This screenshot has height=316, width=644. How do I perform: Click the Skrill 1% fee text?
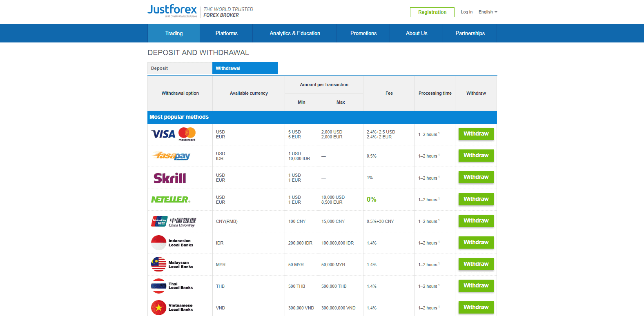click(x=370, y=178)
